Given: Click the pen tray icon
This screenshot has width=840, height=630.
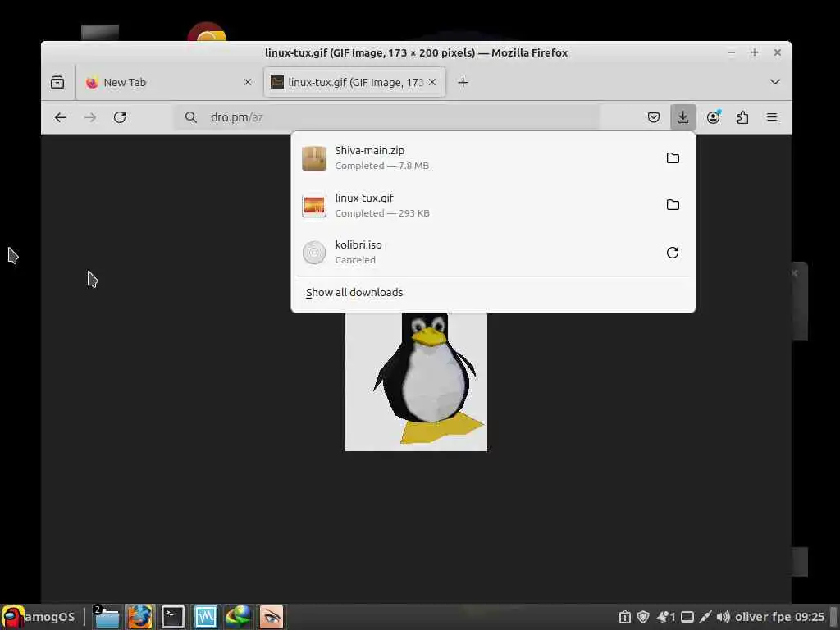Looking at the screenshot, I should 705,617.
